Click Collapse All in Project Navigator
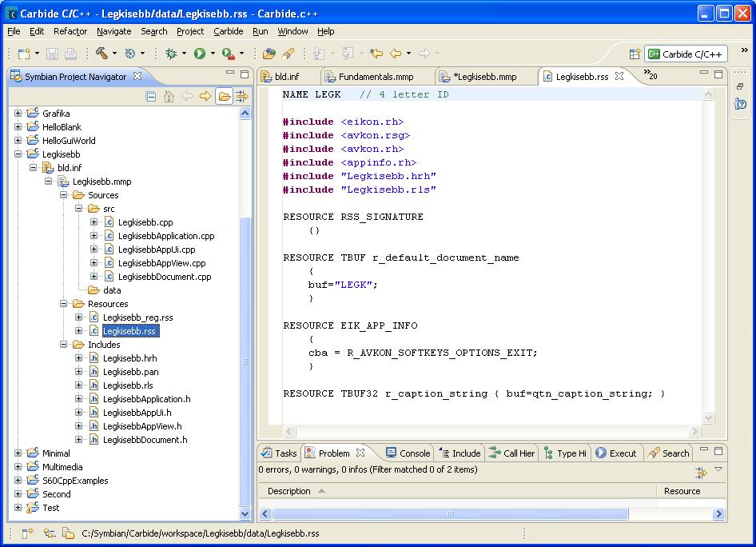 [151, 97]
